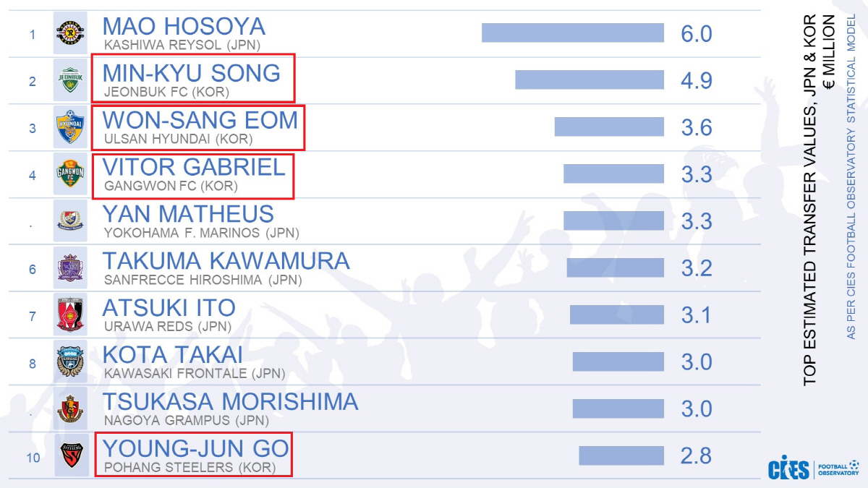Viewport: 868px width, 488px height.
Task: Click the Kashiwa Reysol club crest
Action: [x=70, y=33]
